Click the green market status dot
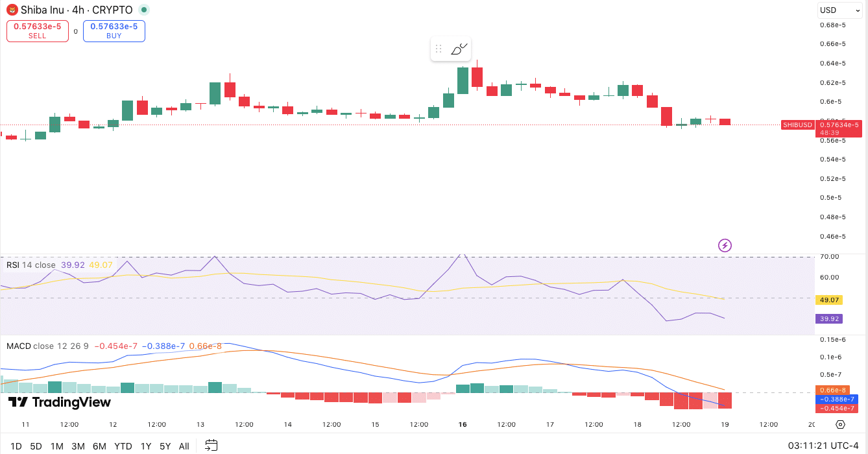The image size is (868, 454). coord(142,10)
